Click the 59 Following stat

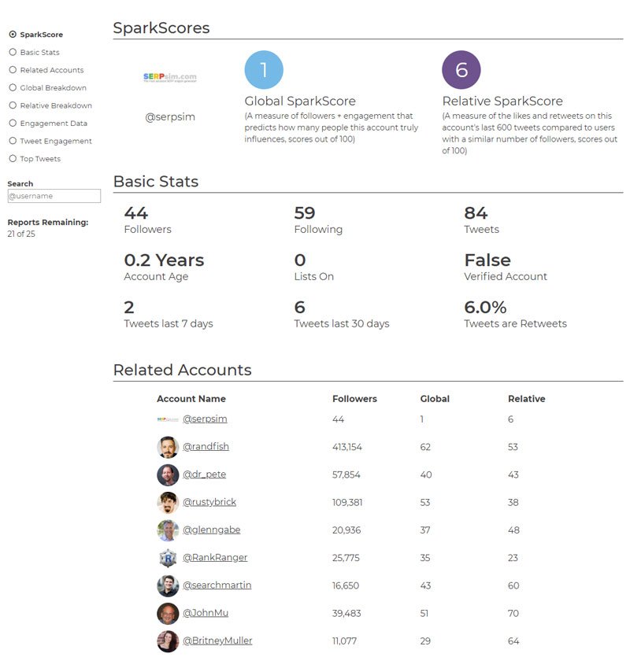click(318, 220)
